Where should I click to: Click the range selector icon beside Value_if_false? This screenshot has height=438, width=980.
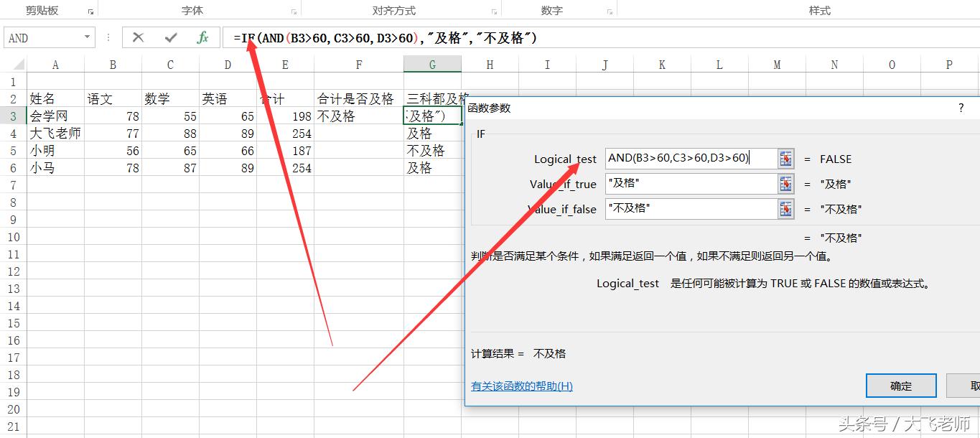785,209
